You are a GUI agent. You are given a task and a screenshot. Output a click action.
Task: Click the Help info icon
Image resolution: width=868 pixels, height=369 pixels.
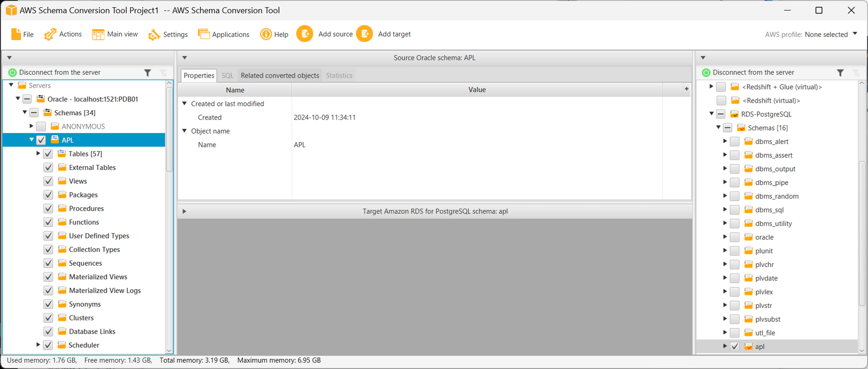pyautogui.click(x=266, y=34)
